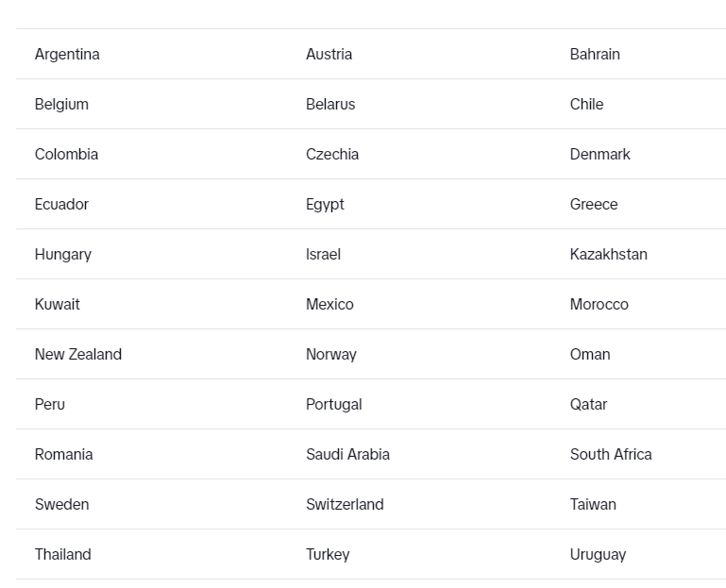Select Egypt from the country grid
The width and height of the screenshot is (726, 588).
coord(325,205)
